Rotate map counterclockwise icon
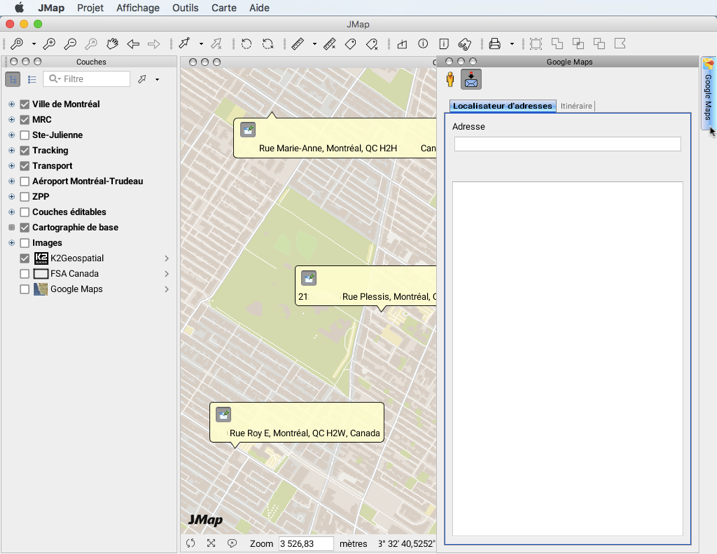717x554 pixels. pos(246,44)
